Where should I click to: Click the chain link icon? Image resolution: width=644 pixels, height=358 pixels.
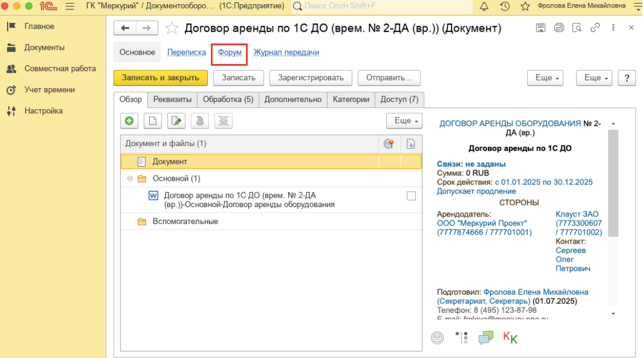[x=595, y=28]
